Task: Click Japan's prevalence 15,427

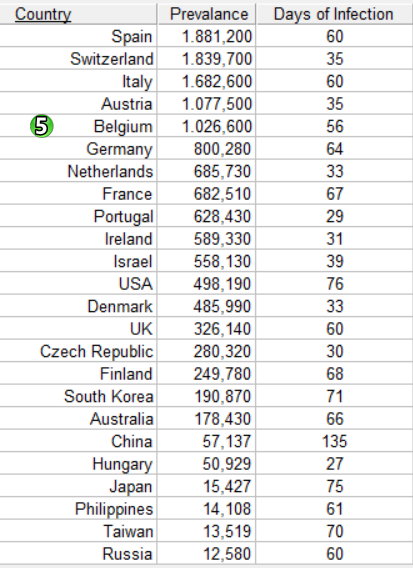Action: pos(227,486)
